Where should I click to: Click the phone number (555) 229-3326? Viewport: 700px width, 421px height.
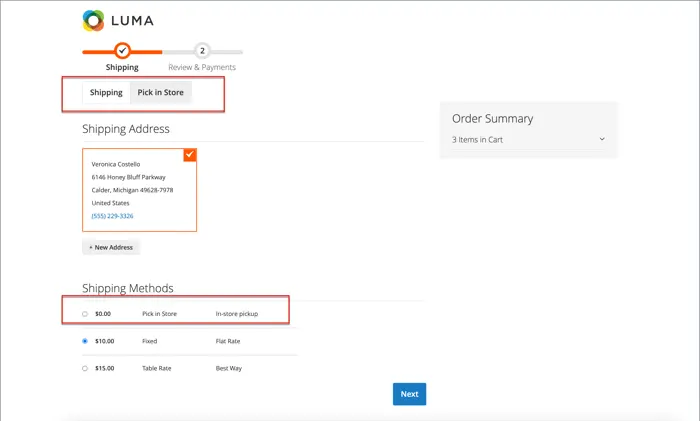tap(112, 216)
